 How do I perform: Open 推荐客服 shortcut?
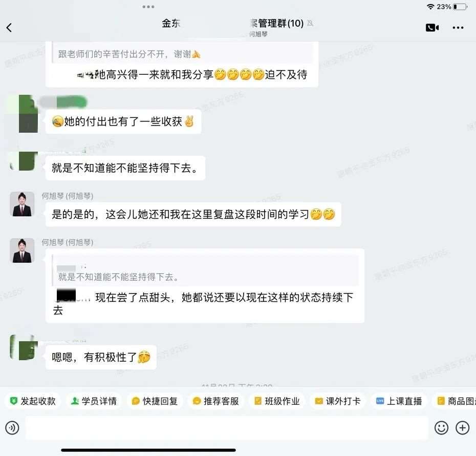click(216, 401)
